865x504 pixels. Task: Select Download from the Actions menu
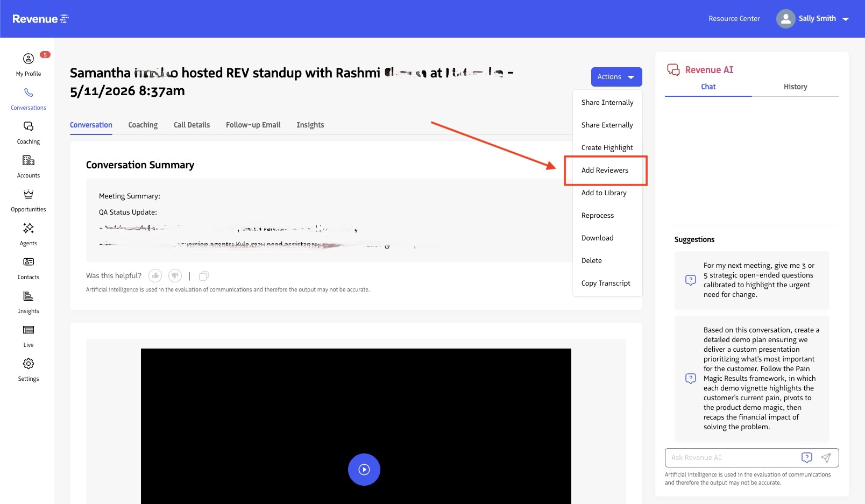coord(607,238)
